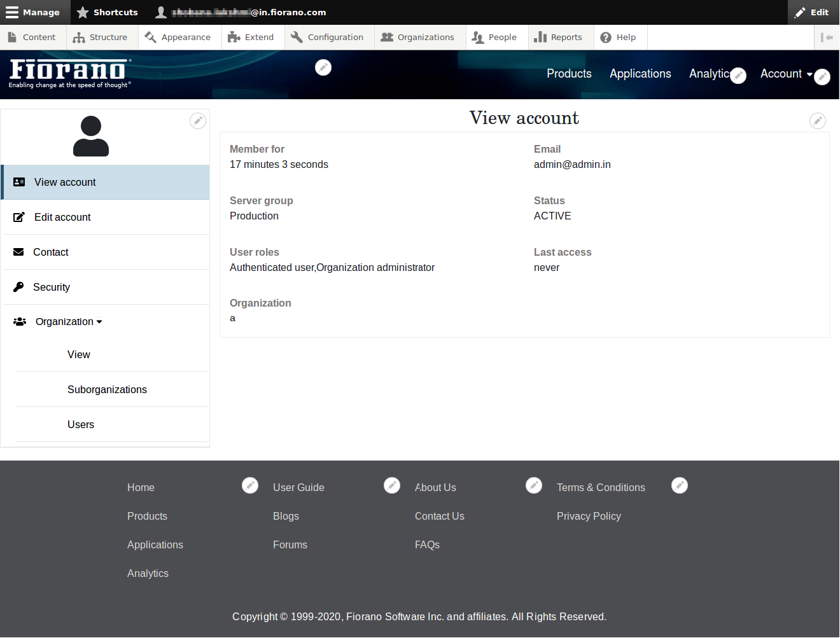Image resolution: width=840 pixels, height=638 pixels.
Task: Open the Contact sidebar item
Action: point(105,253)
